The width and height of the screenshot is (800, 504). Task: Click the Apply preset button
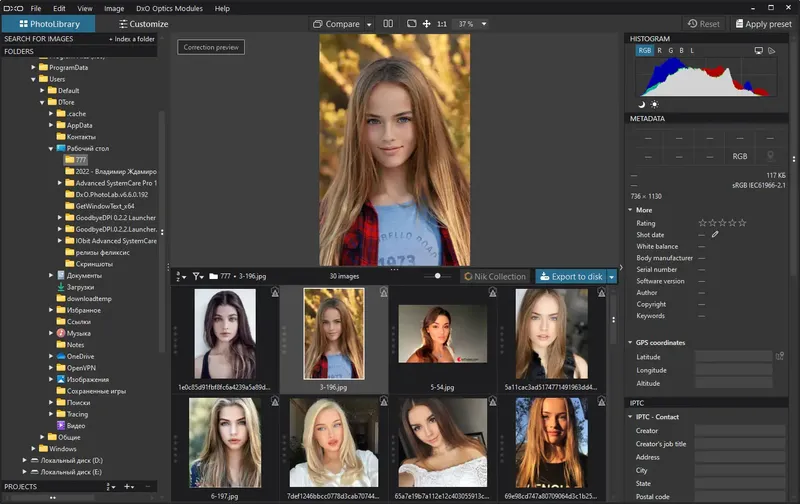(763, 23)
